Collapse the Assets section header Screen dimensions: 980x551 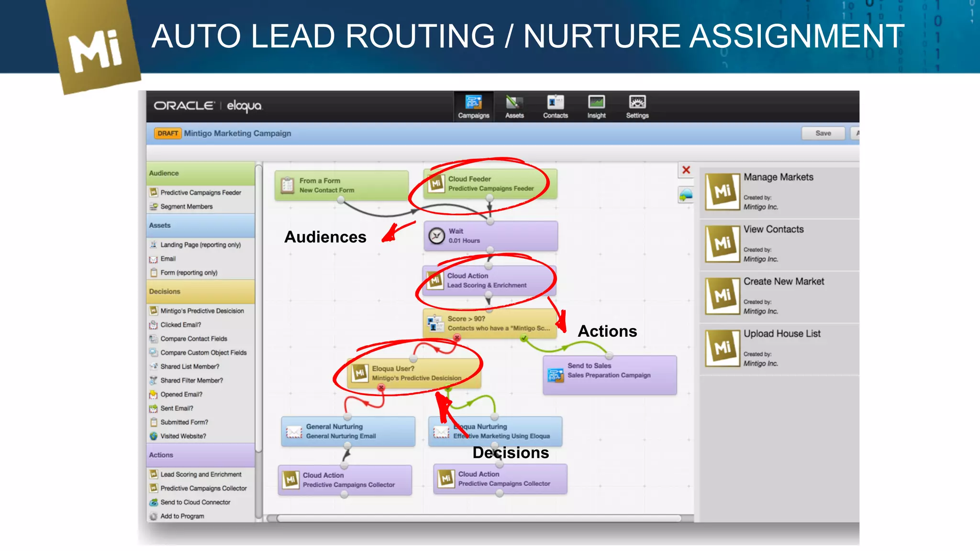[200, 225]
